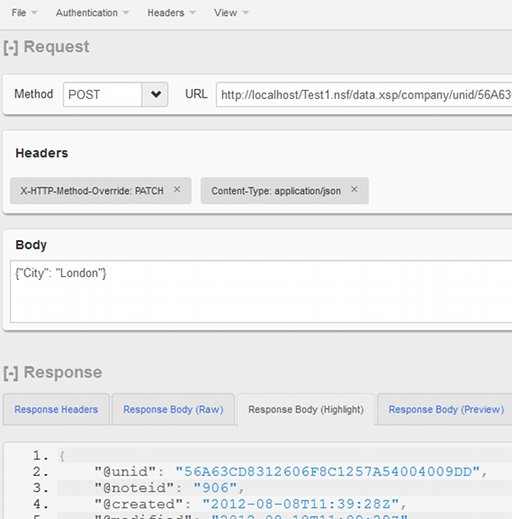The width and height of the screenshot is (512, 519).
Task: Open the View menu
Action: coord(231,13)
